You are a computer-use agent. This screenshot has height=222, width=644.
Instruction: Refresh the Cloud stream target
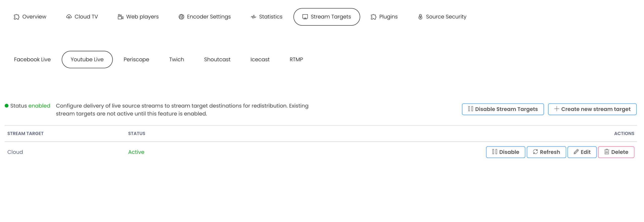tap(546, 152)
